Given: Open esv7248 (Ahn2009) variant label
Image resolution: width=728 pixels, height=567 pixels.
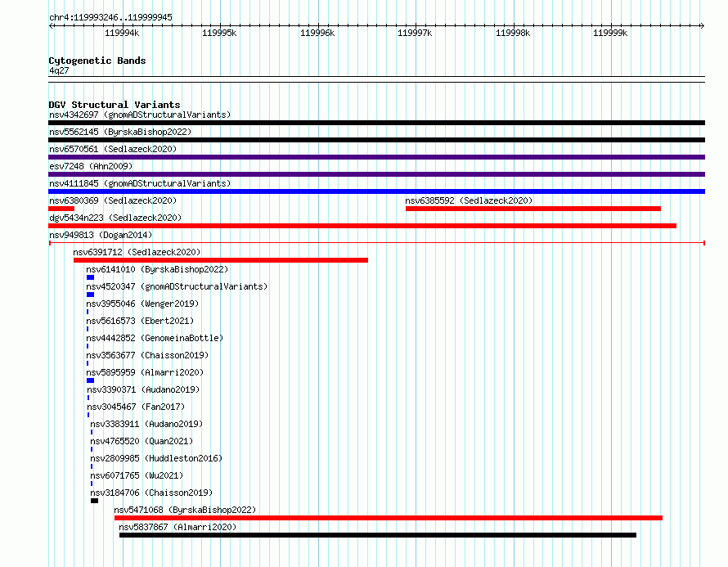Looking at the screenshot, I should pyautogui.click(x=91, y=166).
